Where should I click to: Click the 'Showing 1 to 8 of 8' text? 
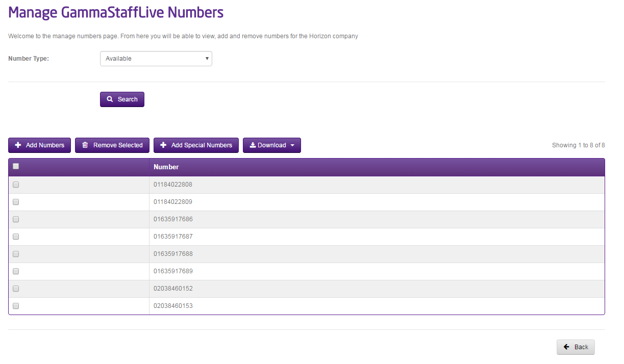[x=579, y=145]
